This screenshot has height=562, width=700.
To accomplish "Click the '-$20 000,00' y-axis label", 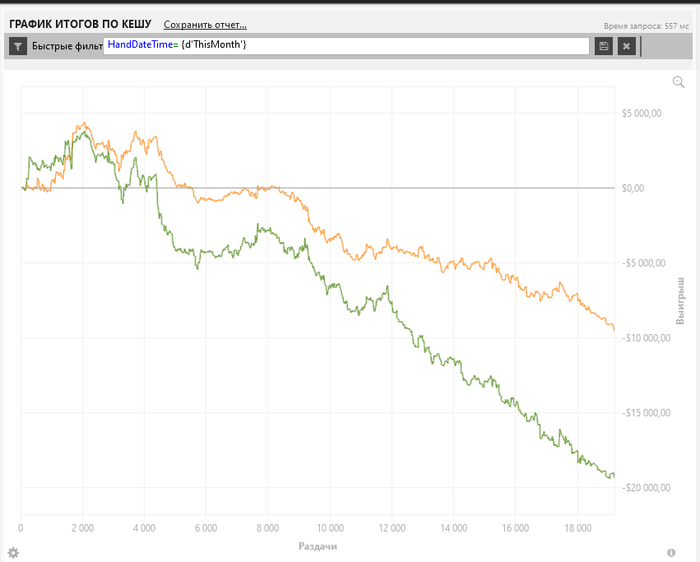I will coord(646,488).
